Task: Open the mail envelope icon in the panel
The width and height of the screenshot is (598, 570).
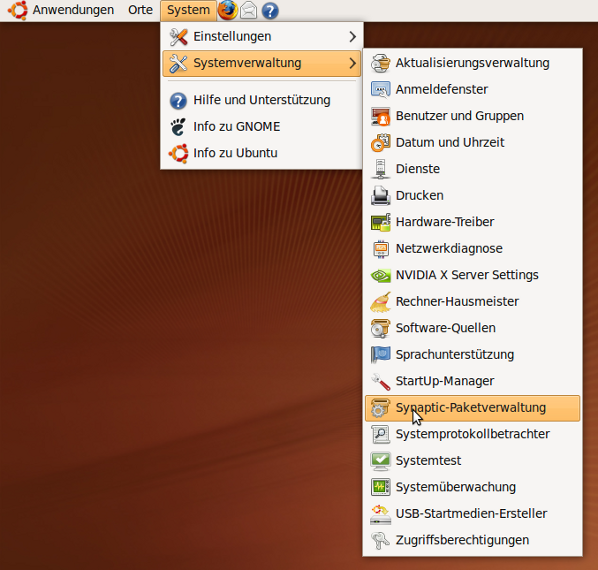Action: point(249,10)
